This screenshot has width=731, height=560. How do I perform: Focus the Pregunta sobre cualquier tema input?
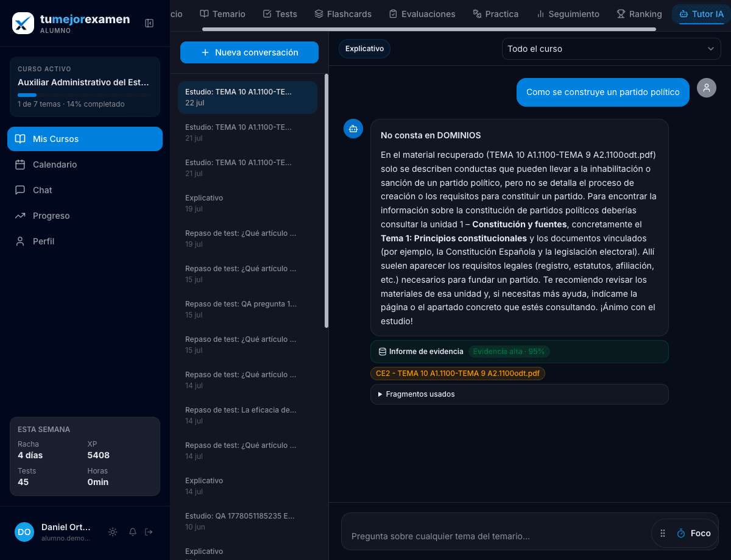pyautogui.click(x=496, y=536)
